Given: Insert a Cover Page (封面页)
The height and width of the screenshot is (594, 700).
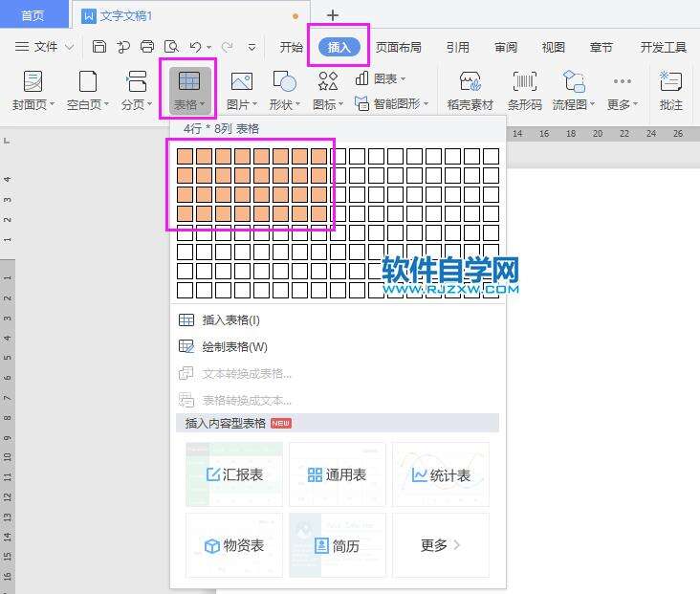Looking at the screenshot, I should click(x=33, y=91).
